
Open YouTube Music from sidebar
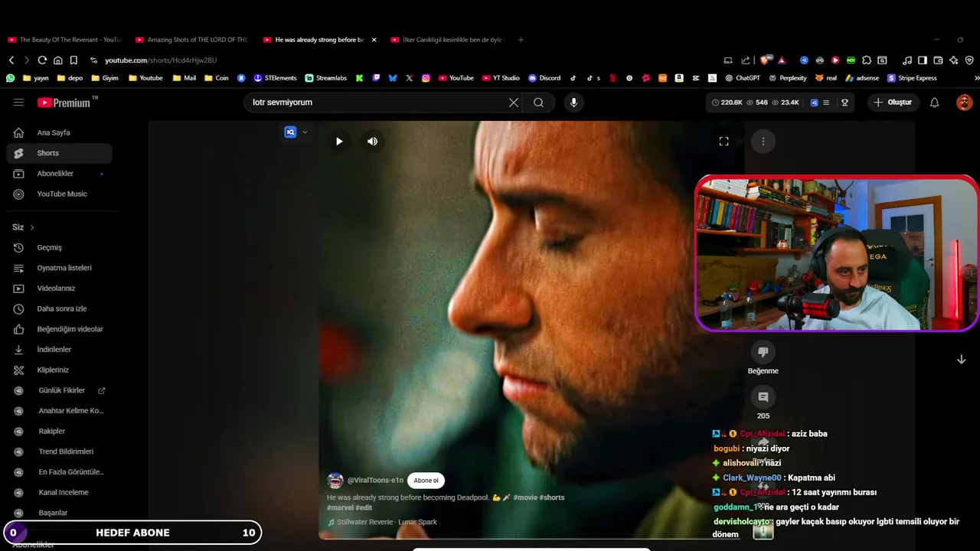pos(59,194)
